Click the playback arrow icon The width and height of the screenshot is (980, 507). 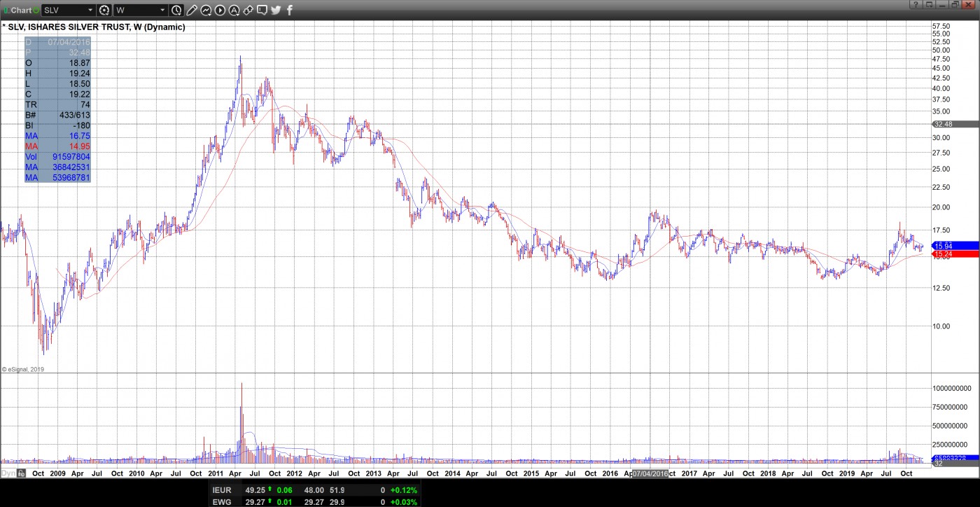pos(220,10)
